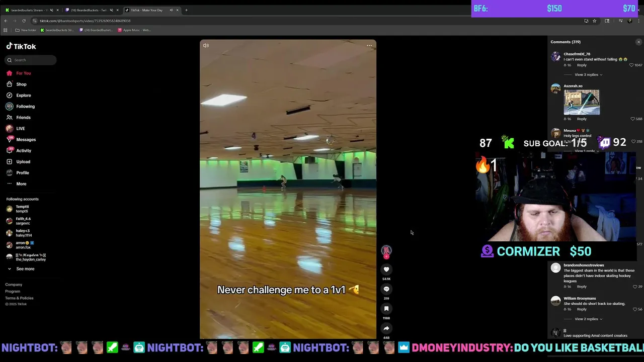The width and height of the screenshot is (644, 362).
Task: Reload the page with the refresh button
Action: [24, 21]
